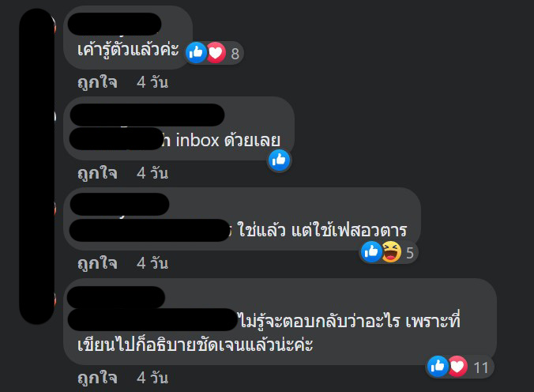Screen dimensions: 534x392
Task: Click heart reaction icon on last comment
Action: (457, 366)
